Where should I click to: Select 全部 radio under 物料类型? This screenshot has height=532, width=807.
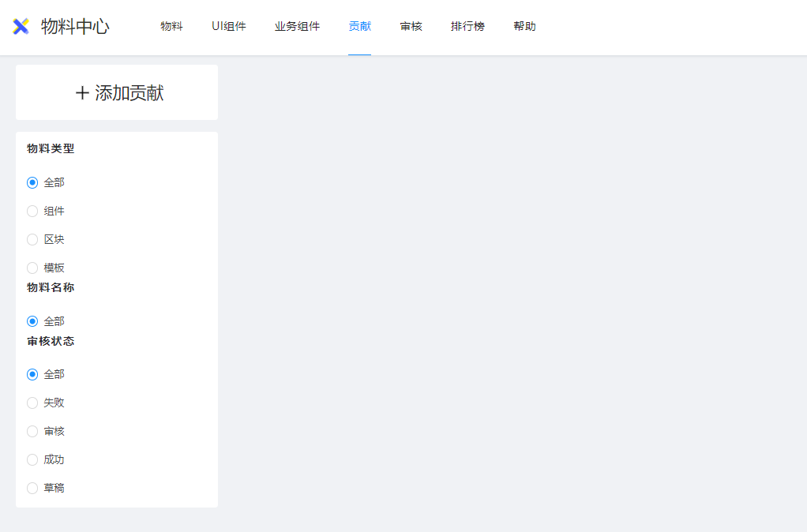click(x=32, y=182)
